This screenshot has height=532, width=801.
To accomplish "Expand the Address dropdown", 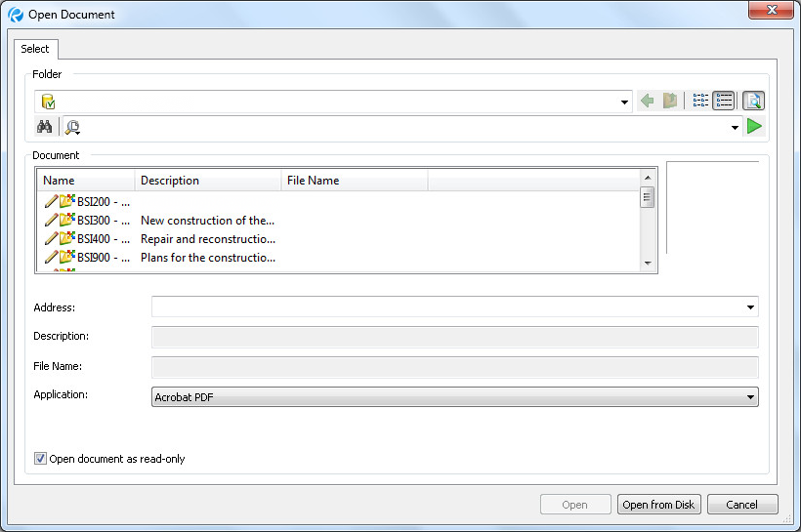I will click(750, 307).
